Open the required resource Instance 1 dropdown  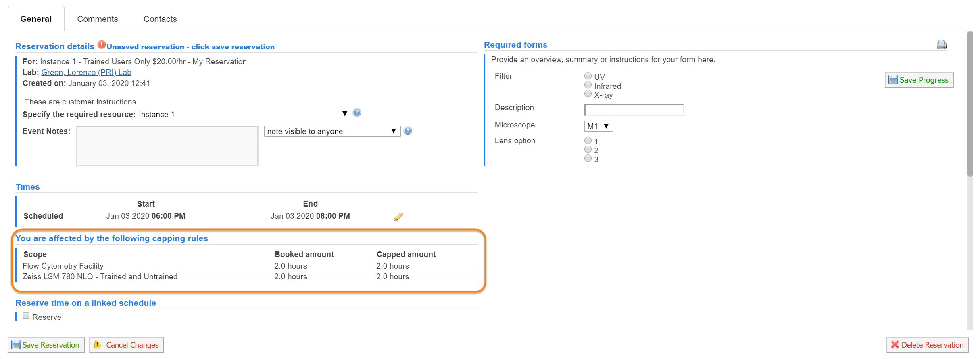243,114
